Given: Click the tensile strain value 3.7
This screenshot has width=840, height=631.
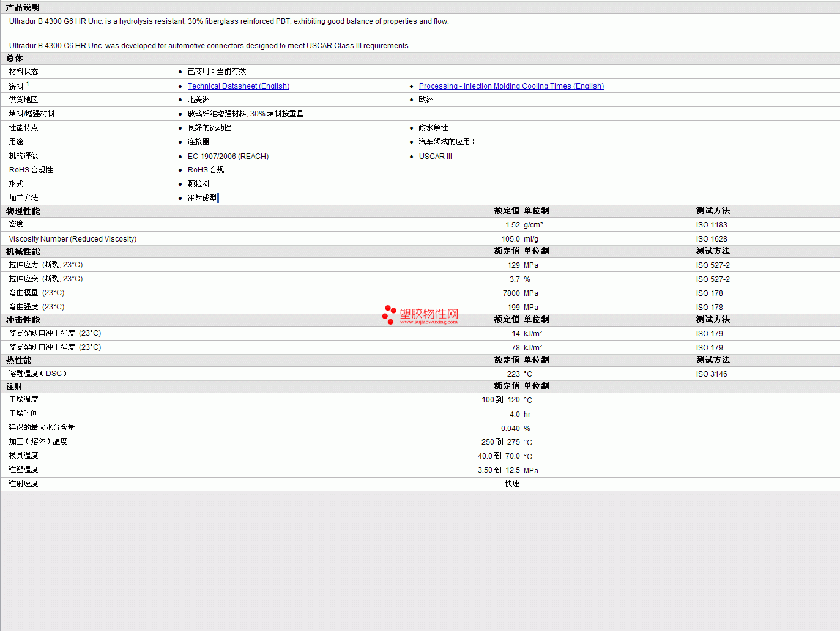Looking at the screenshot, I should point(515,279).
